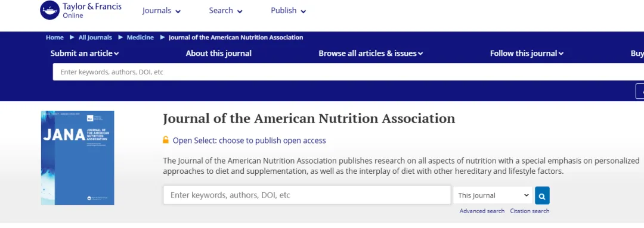Viewport: 644px width, 228px height.
Task: Open the Publish dropdown menu
Action: pyautogui.click(x=289, y=11)
